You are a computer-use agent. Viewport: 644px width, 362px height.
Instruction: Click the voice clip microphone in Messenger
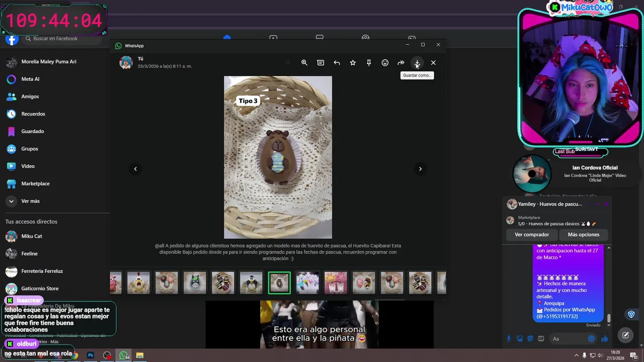(x=509, y=339)
